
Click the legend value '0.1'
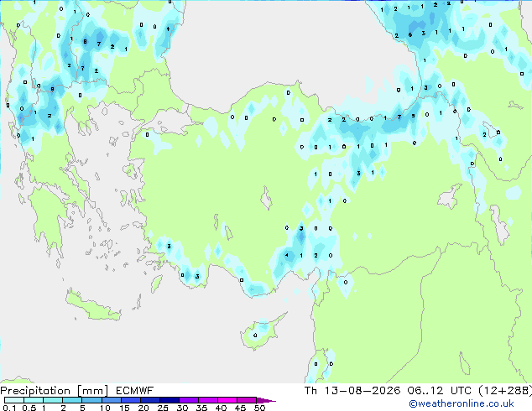(9, 408)
